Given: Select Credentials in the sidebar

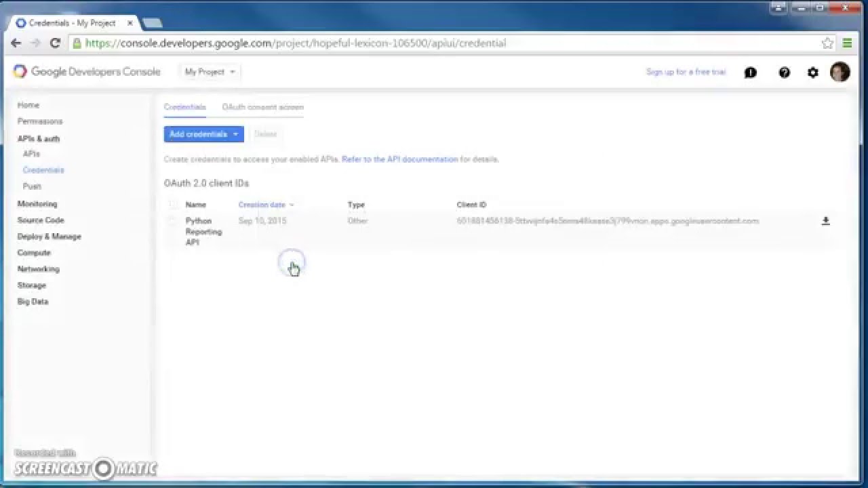Looking at the screenshot, I should click(43, 170).
